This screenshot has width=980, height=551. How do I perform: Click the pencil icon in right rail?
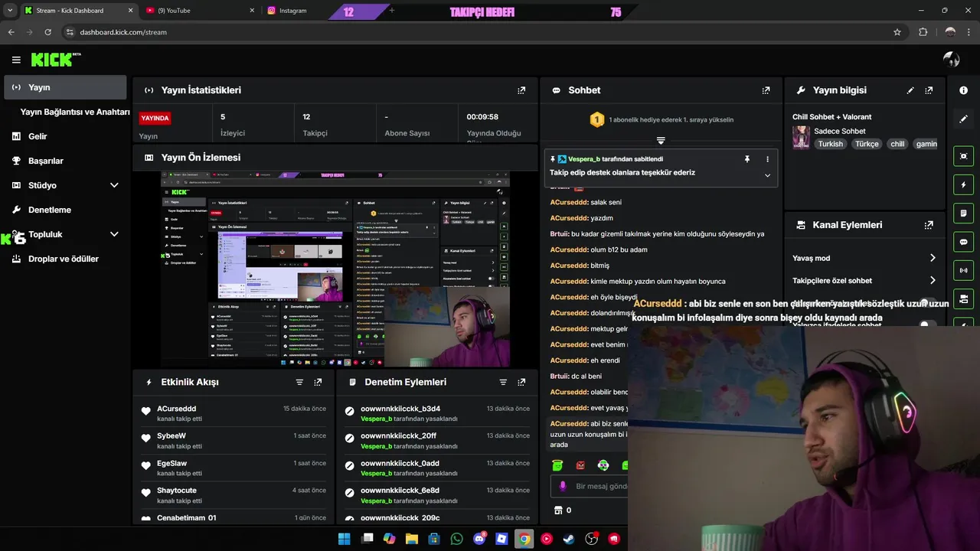963,119
